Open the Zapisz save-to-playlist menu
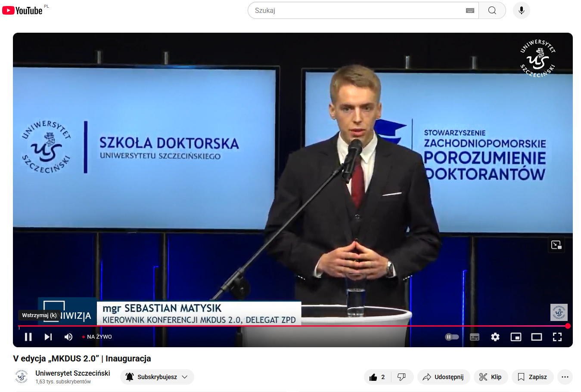This screenshot has width=581, height=392. pos(532,377)
